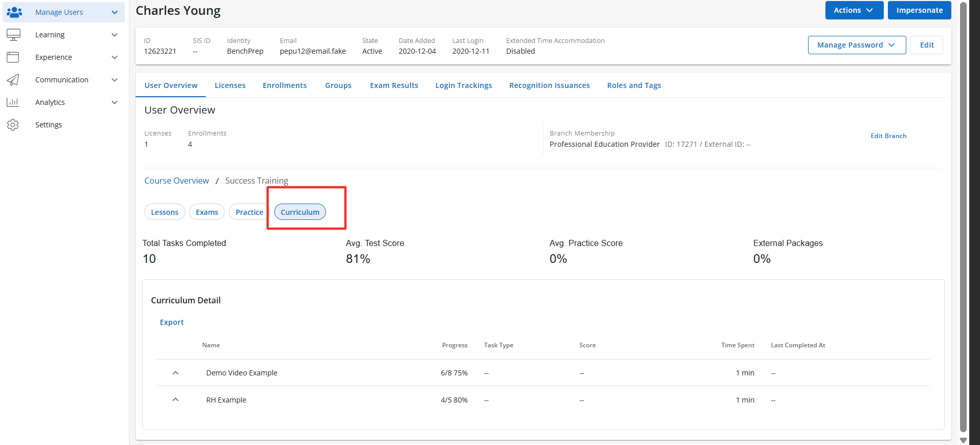
Task: Collapse the RH Example row chevron
Action: (176, 400)
